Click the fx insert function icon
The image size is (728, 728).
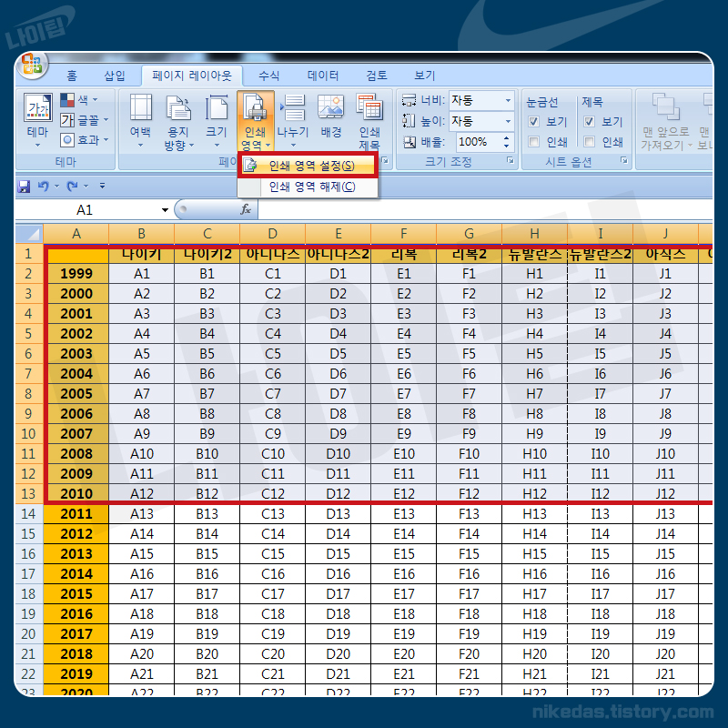pos(246,210)
